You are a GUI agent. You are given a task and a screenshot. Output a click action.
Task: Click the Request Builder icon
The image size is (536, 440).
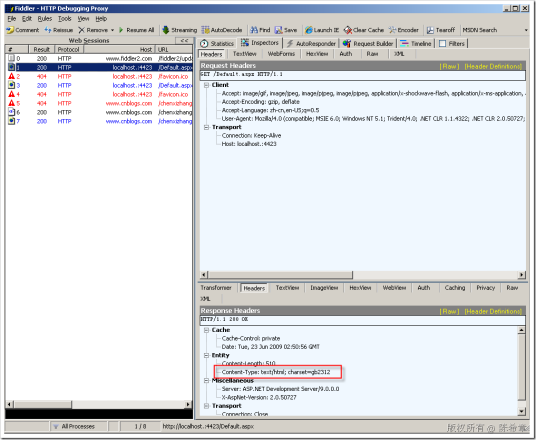347,43
